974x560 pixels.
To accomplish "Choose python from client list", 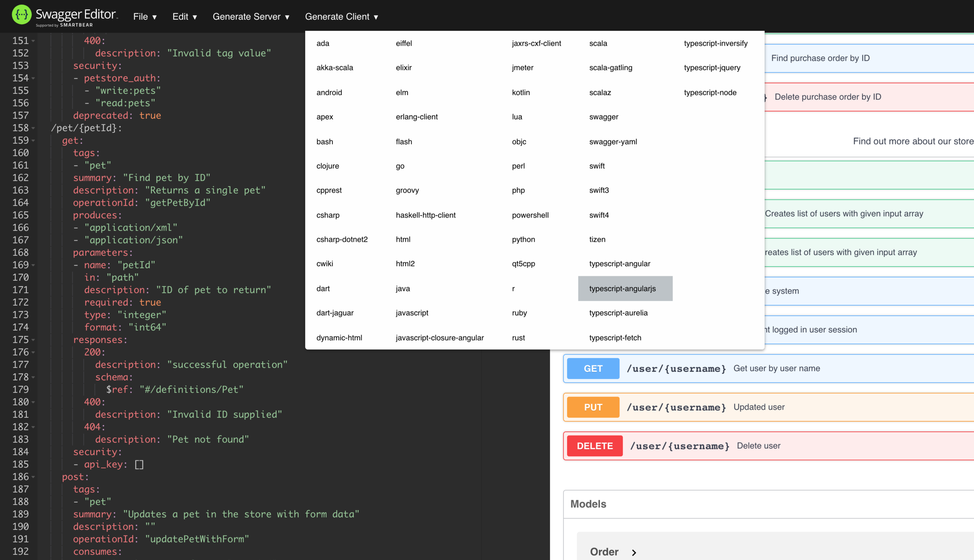I will pyautogui.click(x=523, y=239).
